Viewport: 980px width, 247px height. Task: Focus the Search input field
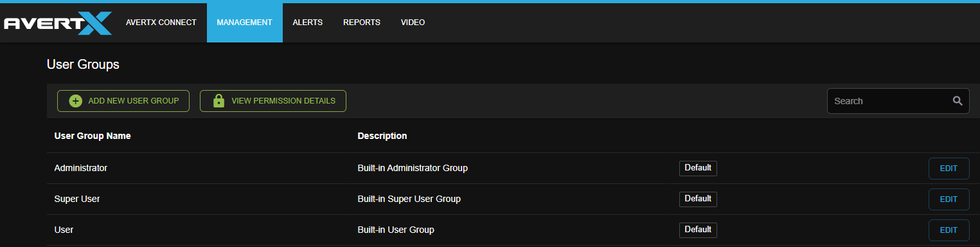pyautogui.click(x=898, y=101)
